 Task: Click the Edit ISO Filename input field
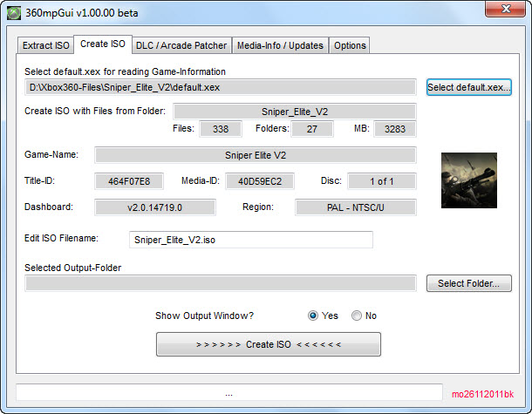click(250, 240)
